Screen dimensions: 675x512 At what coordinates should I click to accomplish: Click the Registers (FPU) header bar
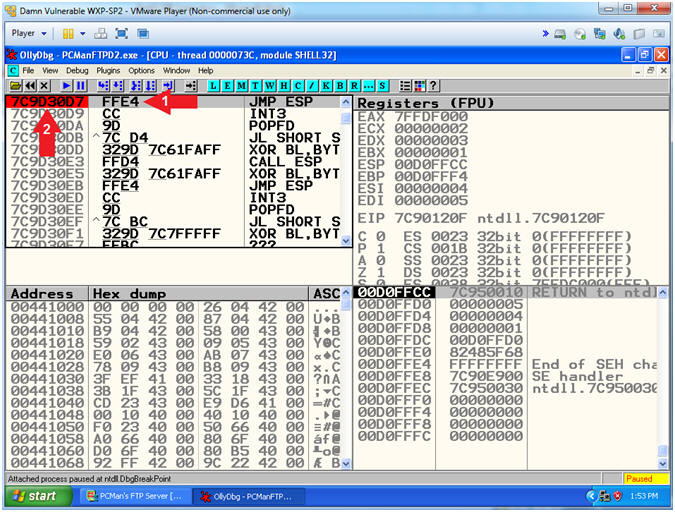click(x=511, y=103)
